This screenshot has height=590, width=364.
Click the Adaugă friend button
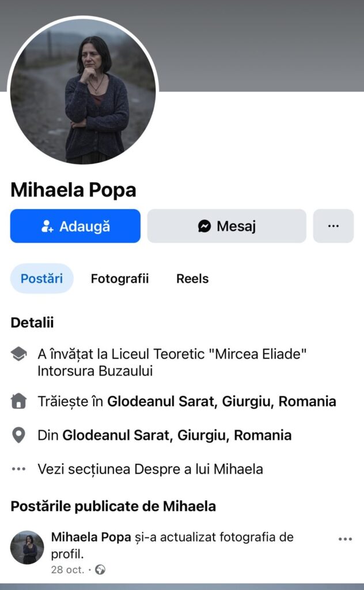tap(75, 226)
